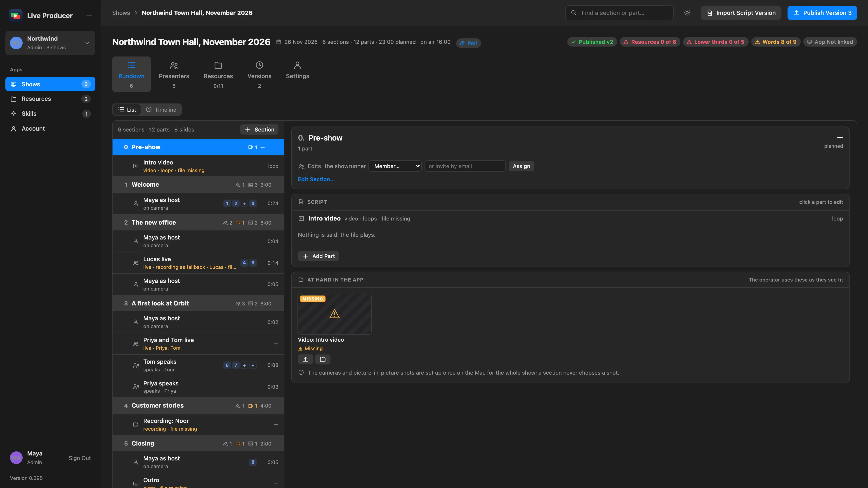868x488 pixels.
Task: Click the MISSING Intro video thumbnail
Action: click(x=334, y=314)
